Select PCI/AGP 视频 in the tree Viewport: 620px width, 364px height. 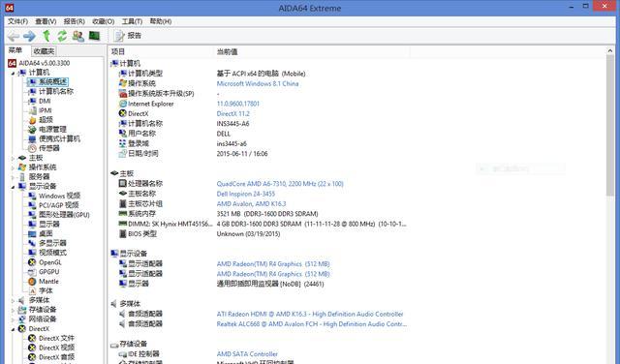pyautogui.click(x=58, y=205)
